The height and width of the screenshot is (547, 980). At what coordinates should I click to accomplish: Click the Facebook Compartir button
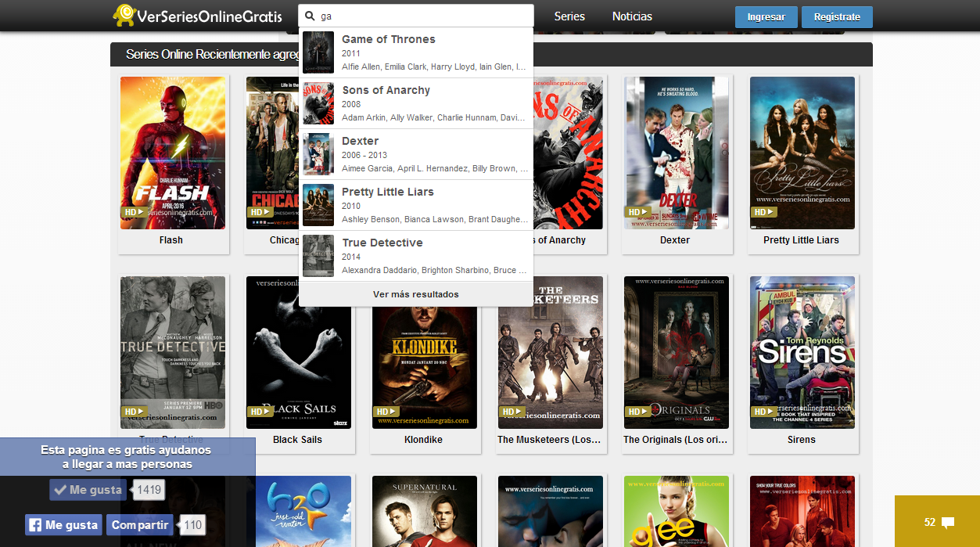coord(139,525)
